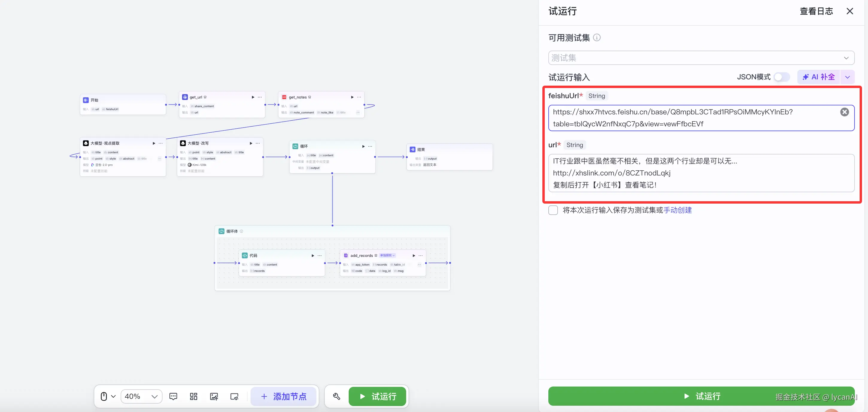Viewport: 868px width, 412px height.
Task: Run the 大模型·改写 node
Action: [251, 143]
